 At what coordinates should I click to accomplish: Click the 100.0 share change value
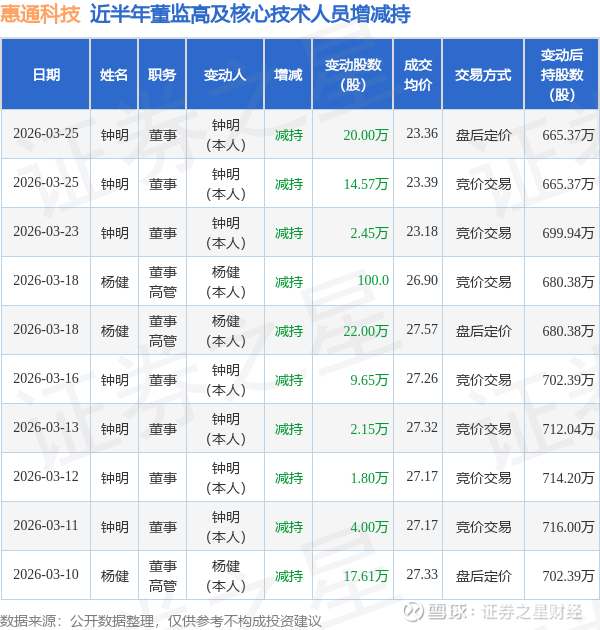373,280
